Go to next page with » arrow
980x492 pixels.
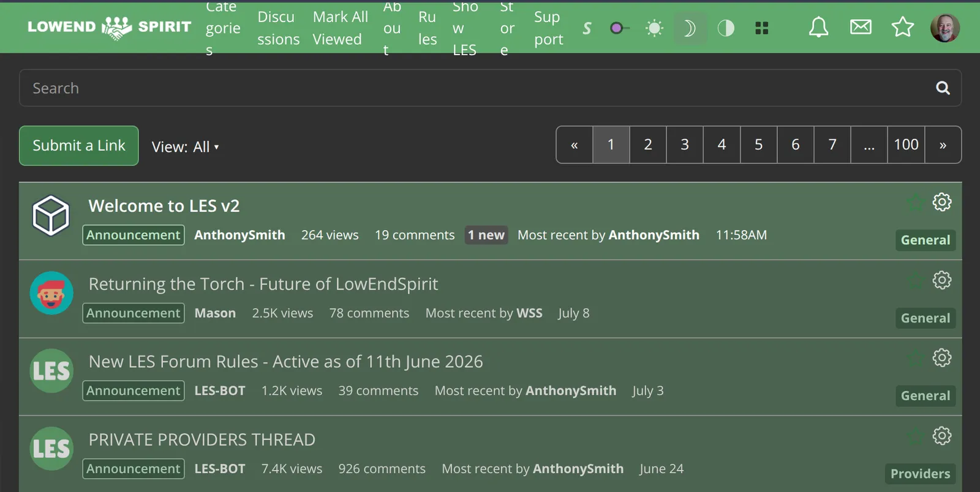point(943,145)
